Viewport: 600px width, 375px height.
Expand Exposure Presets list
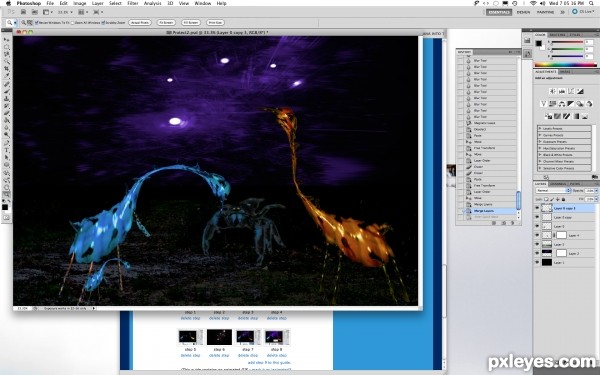[540, 142]
